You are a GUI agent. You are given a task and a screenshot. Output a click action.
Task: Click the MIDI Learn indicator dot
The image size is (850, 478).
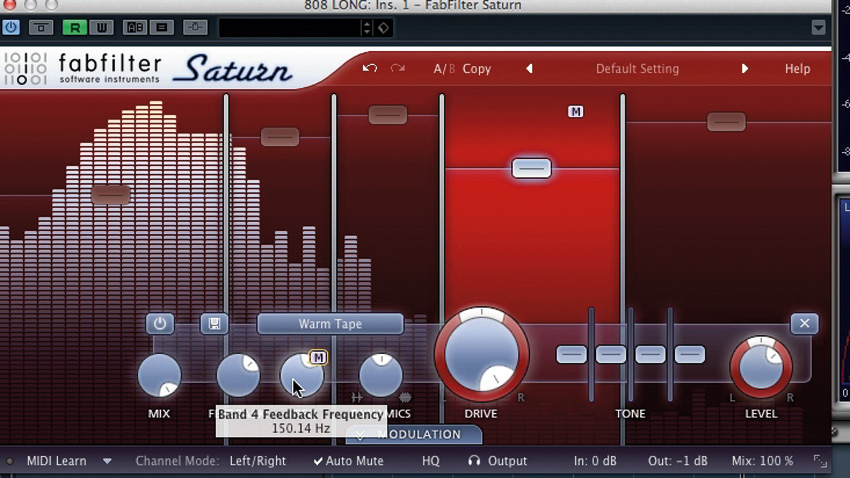click(9, 461)
